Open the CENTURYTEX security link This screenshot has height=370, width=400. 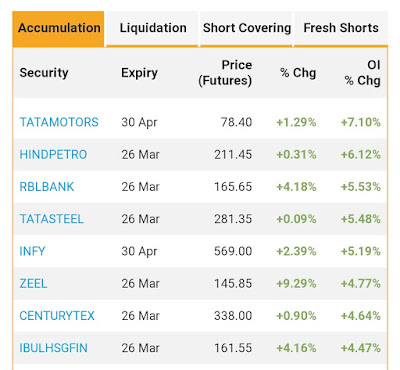[x=57, y=316]
